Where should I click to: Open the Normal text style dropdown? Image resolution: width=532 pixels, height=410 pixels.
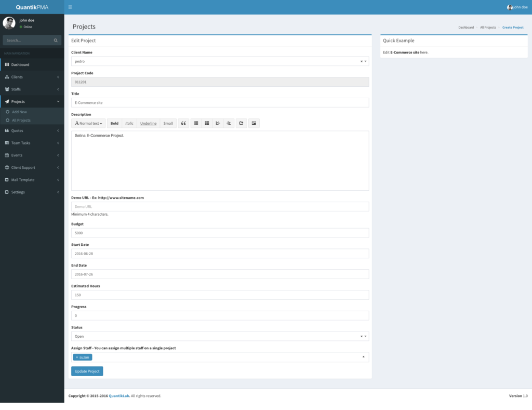[88, 123]
